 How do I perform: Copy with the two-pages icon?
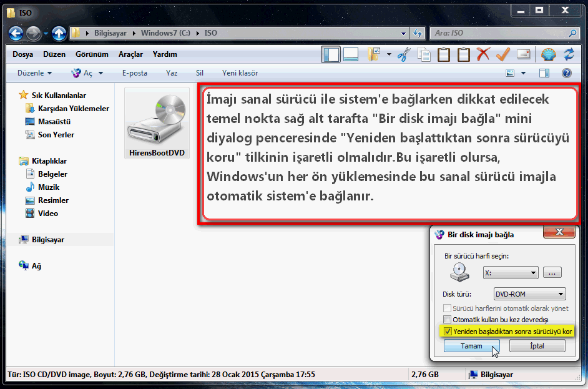point(424,54)
